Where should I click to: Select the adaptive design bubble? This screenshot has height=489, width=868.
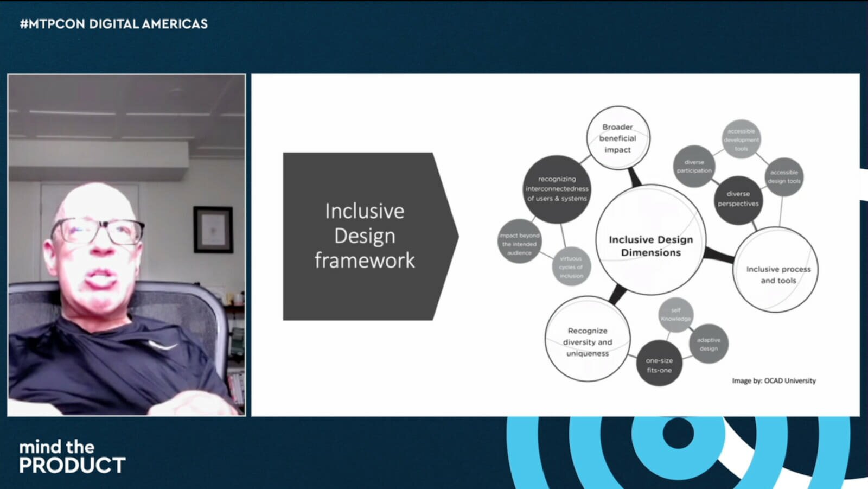pos(709,344)
